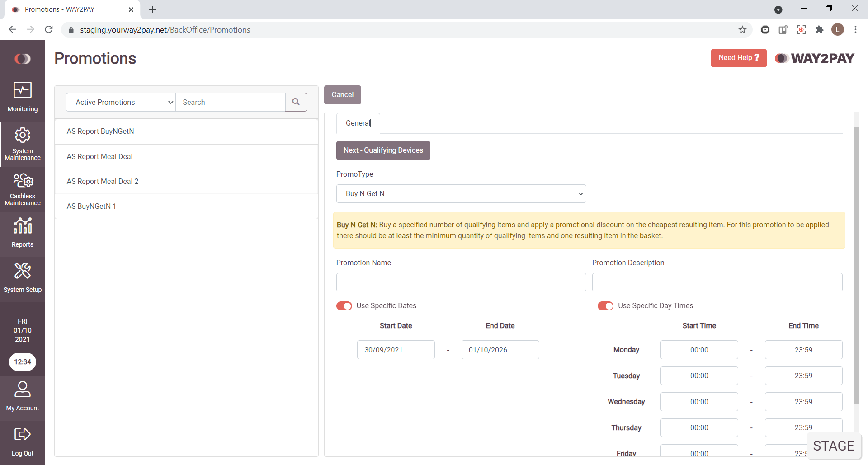Image resolution: width=868 pixels, height=465 pixels.
Task: Toggle Use Specific Dates switch
Action: click(x=344, y=306)
